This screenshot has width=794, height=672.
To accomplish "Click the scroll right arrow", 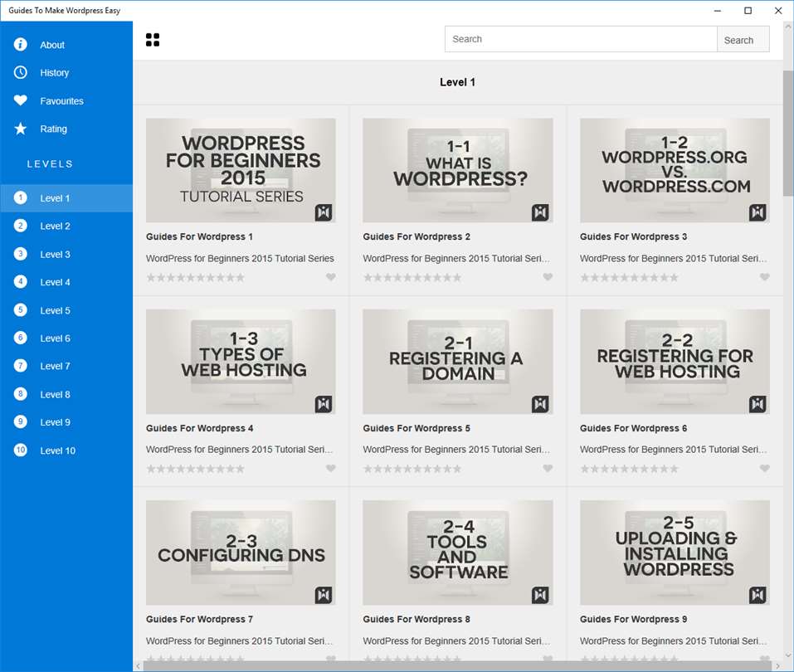I will 777,666.
